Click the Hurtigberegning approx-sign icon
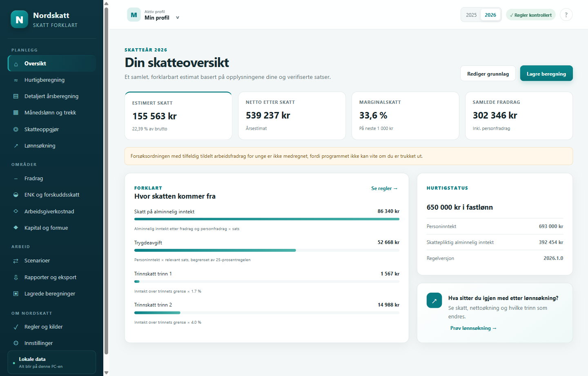The height and width of the screenshot is (376, 588). (16, 80)
